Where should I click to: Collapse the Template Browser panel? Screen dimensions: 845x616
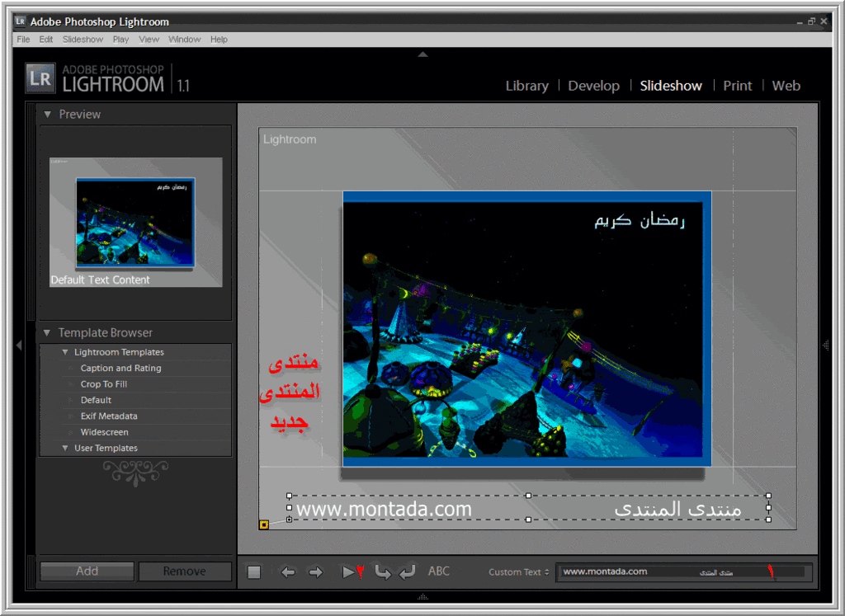click(x=47, y=333)
